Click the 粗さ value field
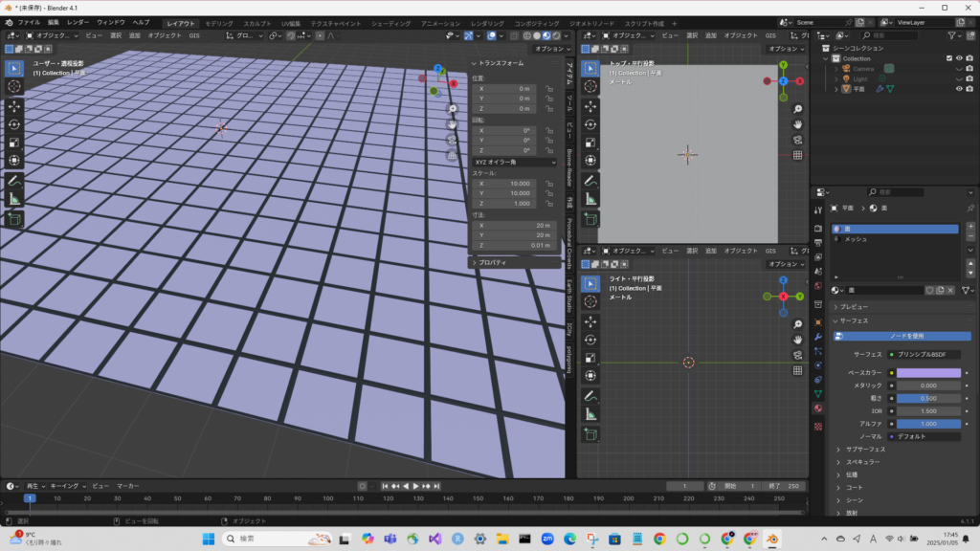The image size is (980, 551). 928,398
